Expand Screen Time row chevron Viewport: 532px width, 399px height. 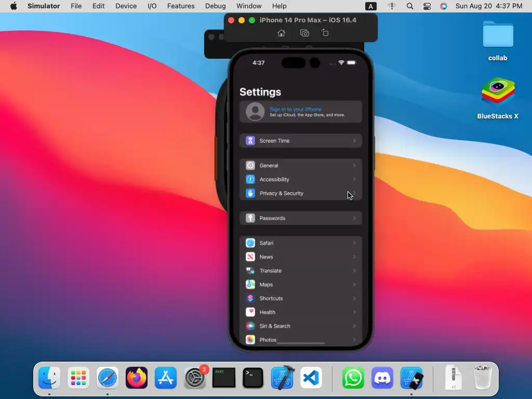(354, 140)
